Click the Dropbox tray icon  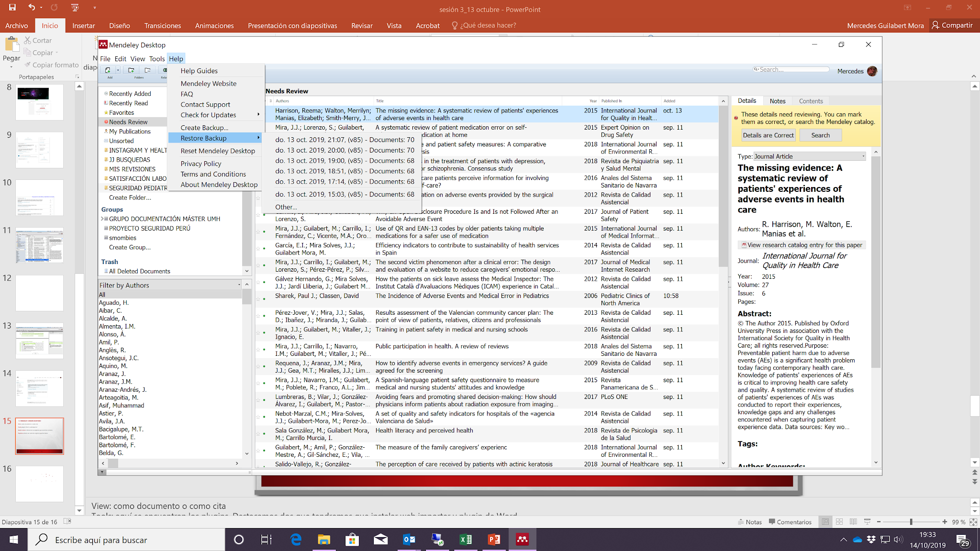pyautogui.click(x=871, y=540)
